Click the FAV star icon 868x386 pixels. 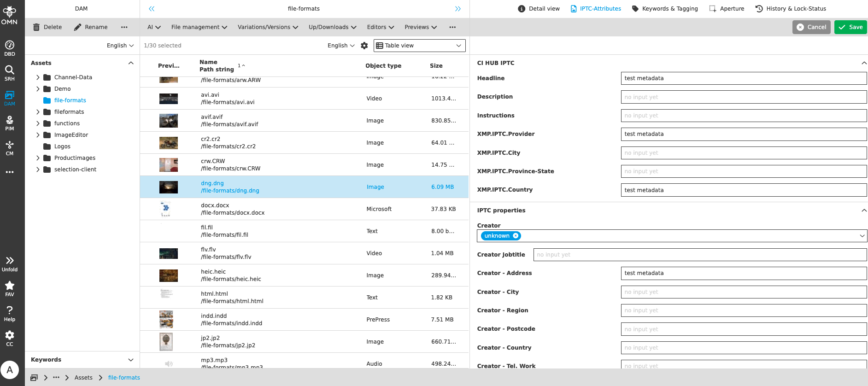[10, 288]
